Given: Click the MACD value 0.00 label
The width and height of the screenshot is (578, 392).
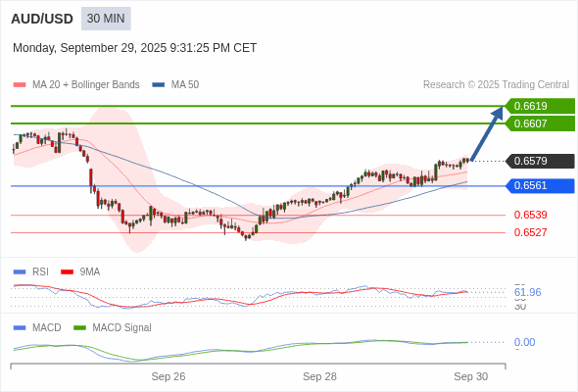Looking at the screenshot, I should (524, 342).
